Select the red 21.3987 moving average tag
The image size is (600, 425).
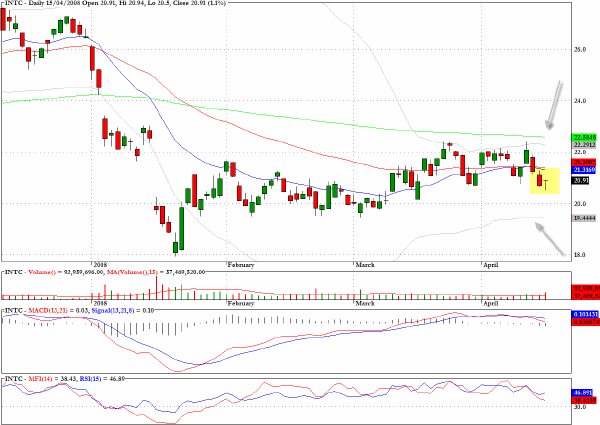(584, 162)
